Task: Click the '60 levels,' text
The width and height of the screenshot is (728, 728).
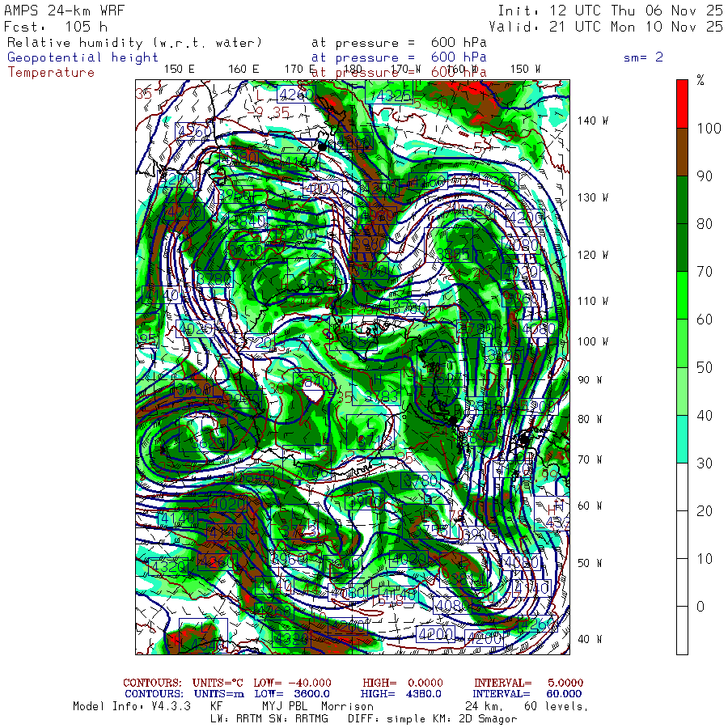Action: pyautogui.click(x=557, y=706)
